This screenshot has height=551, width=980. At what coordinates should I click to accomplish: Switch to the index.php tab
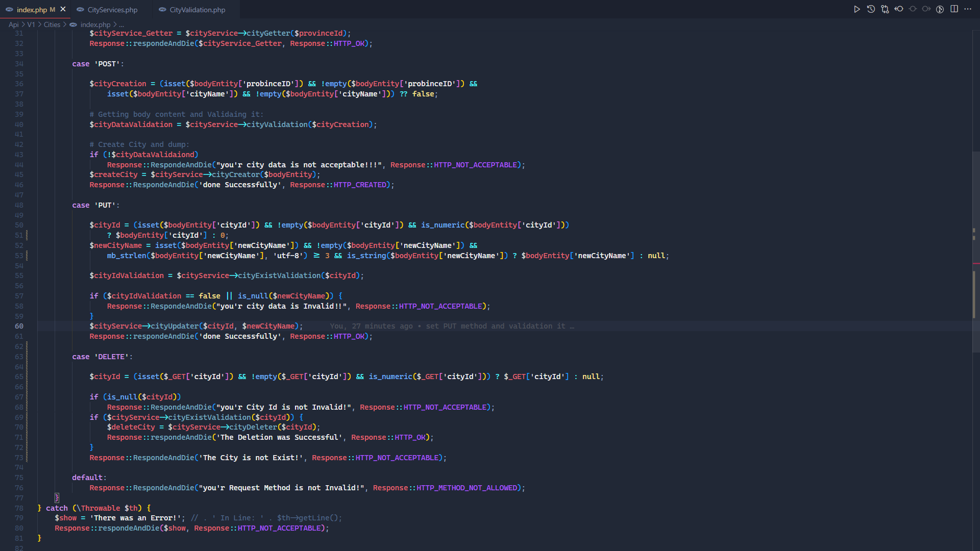36,9
